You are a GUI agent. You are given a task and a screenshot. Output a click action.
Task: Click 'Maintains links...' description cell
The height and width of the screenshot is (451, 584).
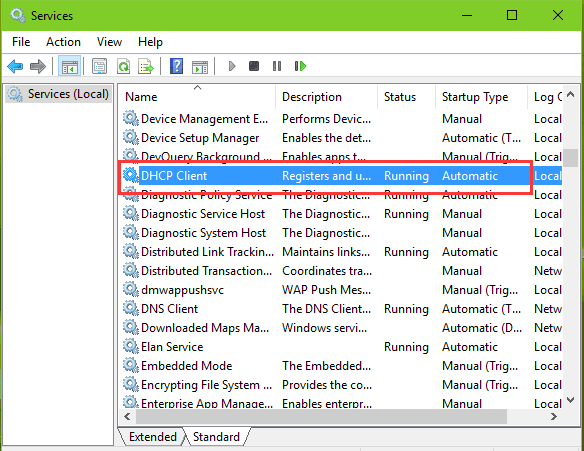326,252
